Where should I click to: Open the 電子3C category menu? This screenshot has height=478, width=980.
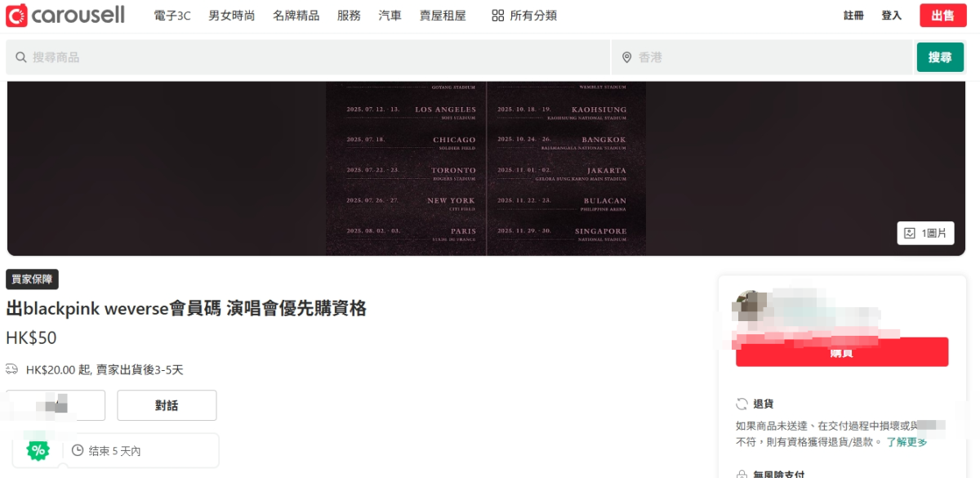172,16
